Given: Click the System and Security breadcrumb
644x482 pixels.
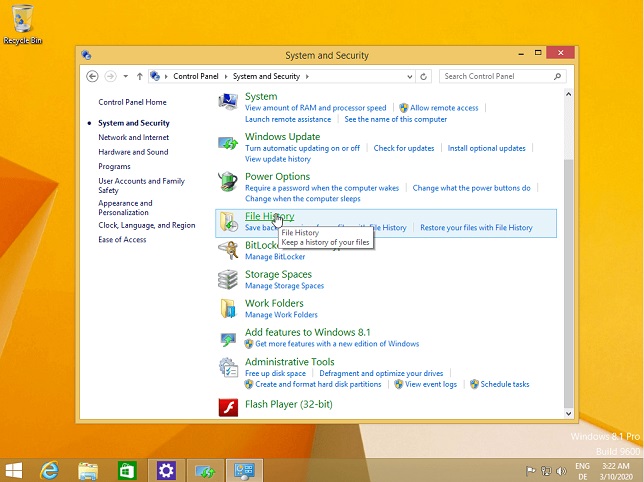Looking at the screenshot, I should (266, 76).
